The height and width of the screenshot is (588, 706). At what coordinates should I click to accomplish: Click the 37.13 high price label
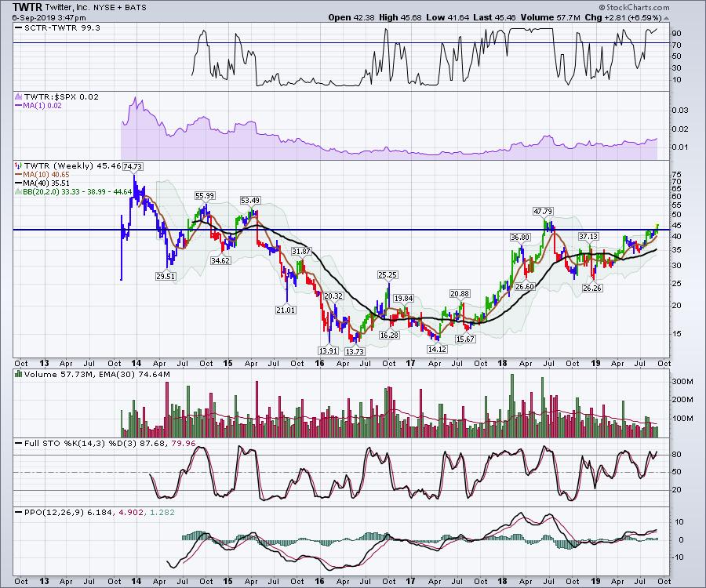pos(588,236)
